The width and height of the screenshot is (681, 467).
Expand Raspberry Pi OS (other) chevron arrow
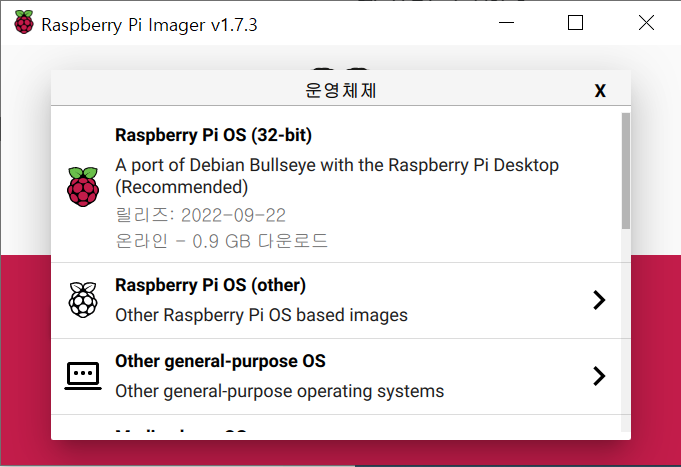tap(599, 300)
